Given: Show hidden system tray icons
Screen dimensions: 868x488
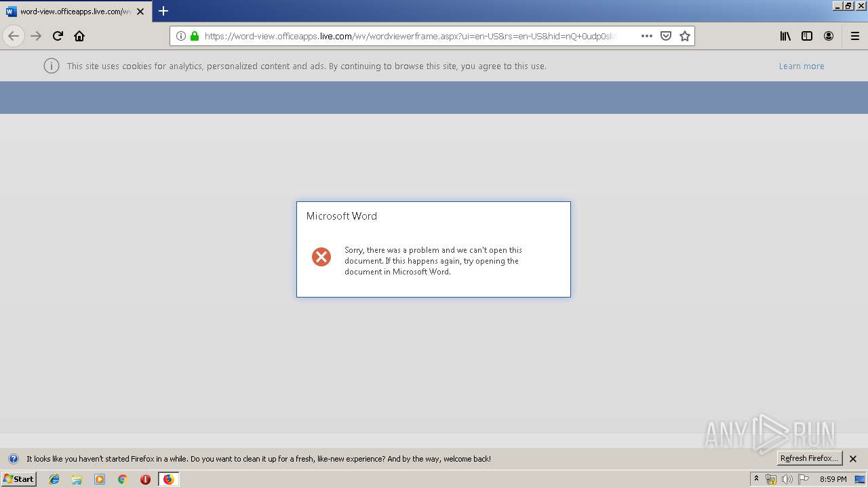Looking at the screenshot, I should pyautogui.click(x=756, y=479).
